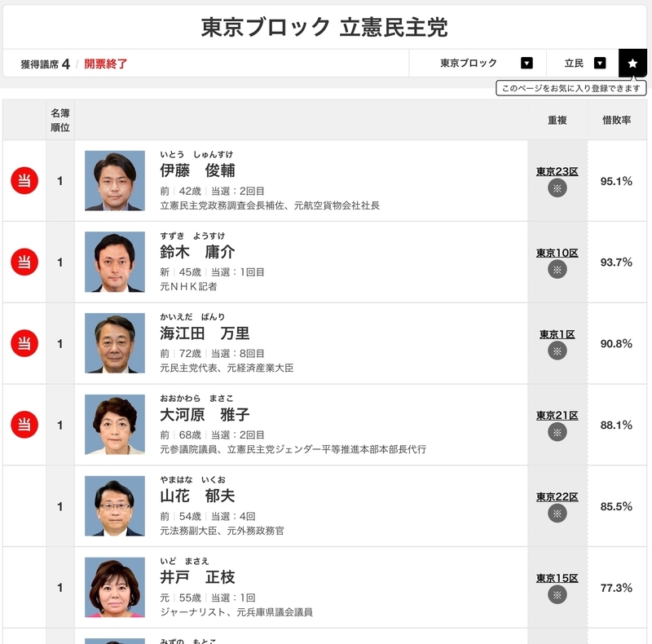Click the 90.8% 惜敗率 value
Viewport: 652px width, 644px height.
(616, 344)
